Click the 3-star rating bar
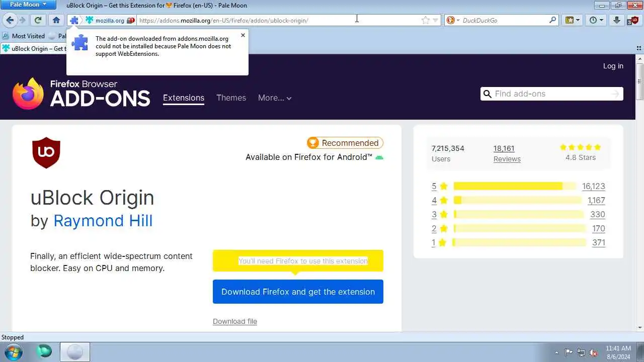This screenshot has width=644, height=362. click(519, 214)
